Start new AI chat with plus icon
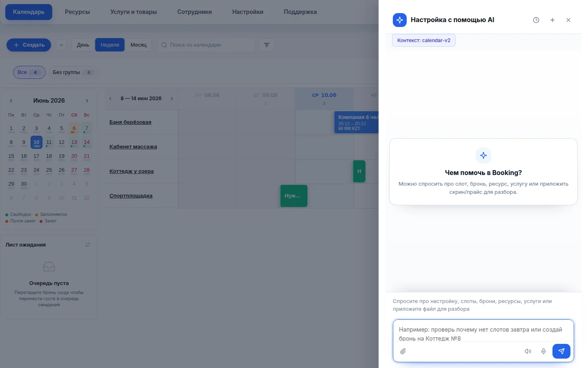 click(552, 20)
